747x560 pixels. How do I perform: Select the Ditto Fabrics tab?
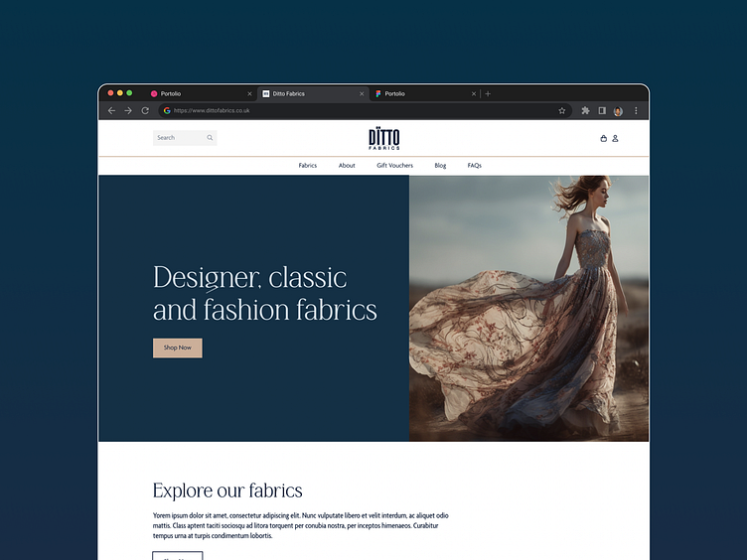coord(313,93)
